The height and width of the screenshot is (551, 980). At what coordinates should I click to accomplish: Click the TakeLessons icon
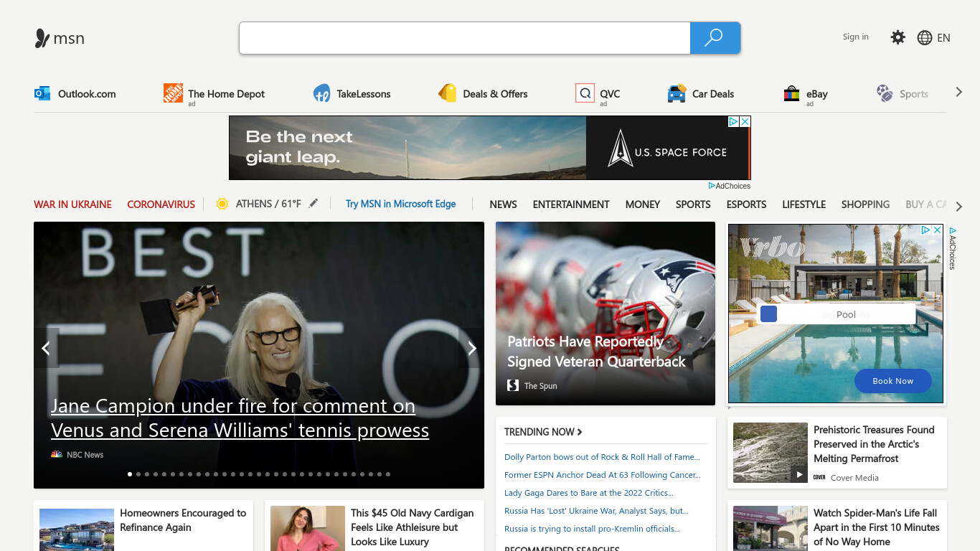(321, 93)
